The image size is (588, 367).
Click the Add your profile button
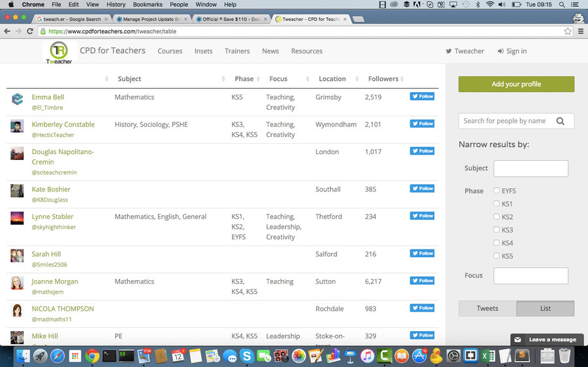click(516, 84)
